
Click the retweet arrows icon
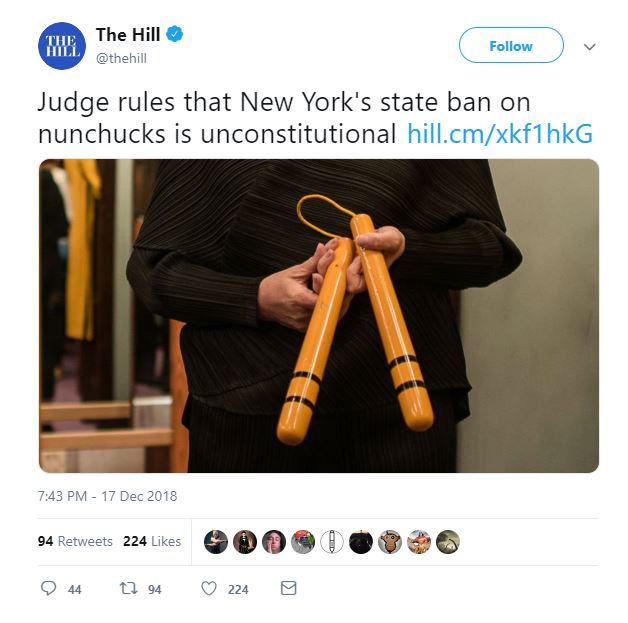click(129, 588)
